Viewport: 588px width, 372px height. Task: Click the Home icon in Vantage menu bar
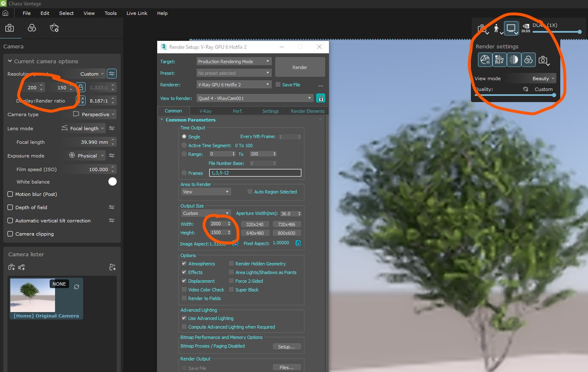[5, 13]
